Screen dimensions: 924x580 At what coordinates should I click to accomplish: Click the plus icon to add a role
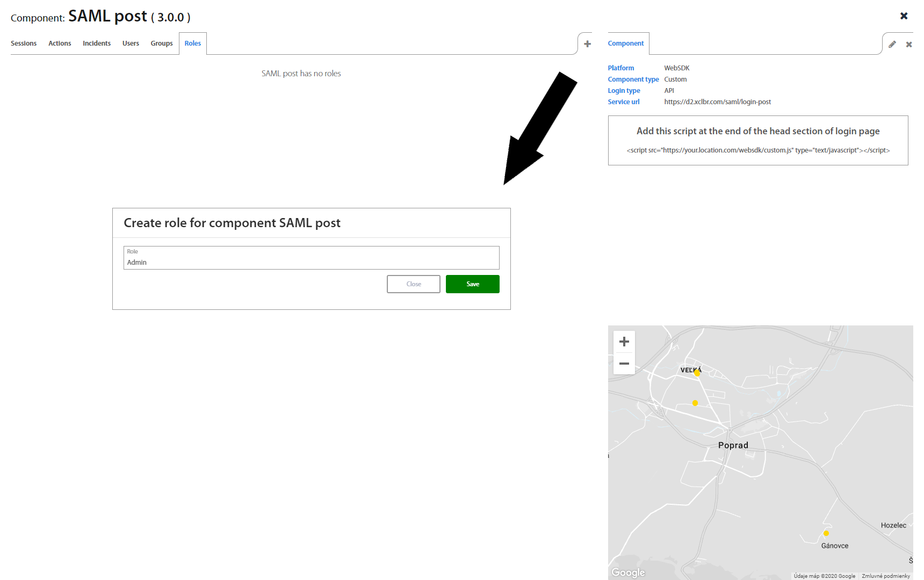pos(587,44)
